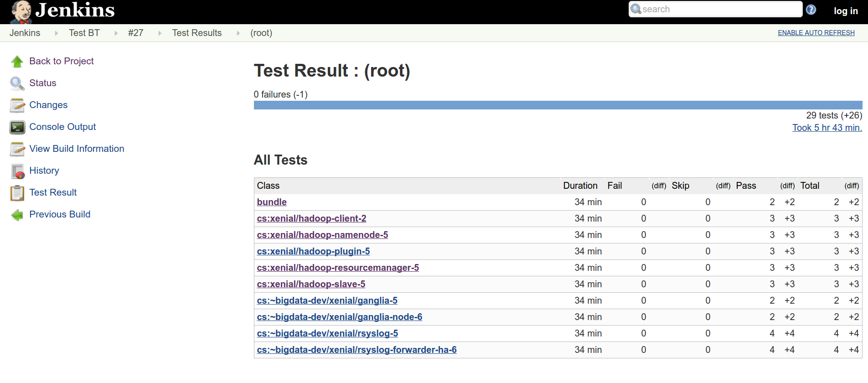868x383 pixels.
Task: Expand breadcrumb arrow after Test Results
Action: coord(238,33)
